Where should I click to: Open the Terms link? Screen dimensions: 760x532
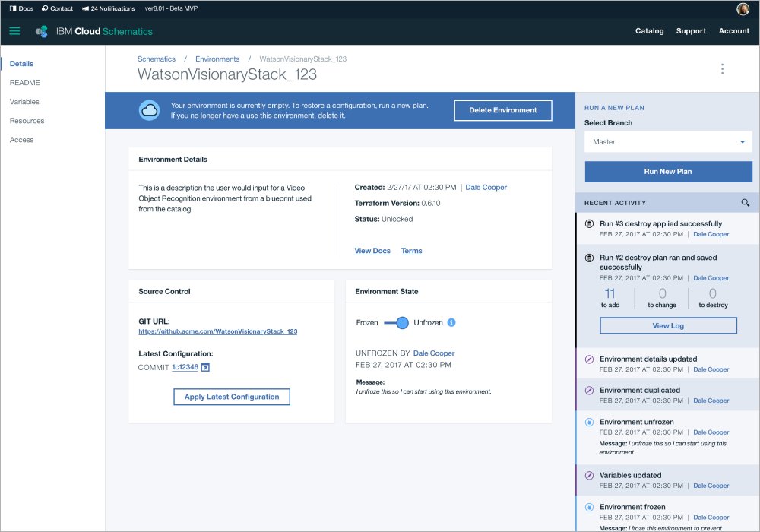tap(411, 251)
